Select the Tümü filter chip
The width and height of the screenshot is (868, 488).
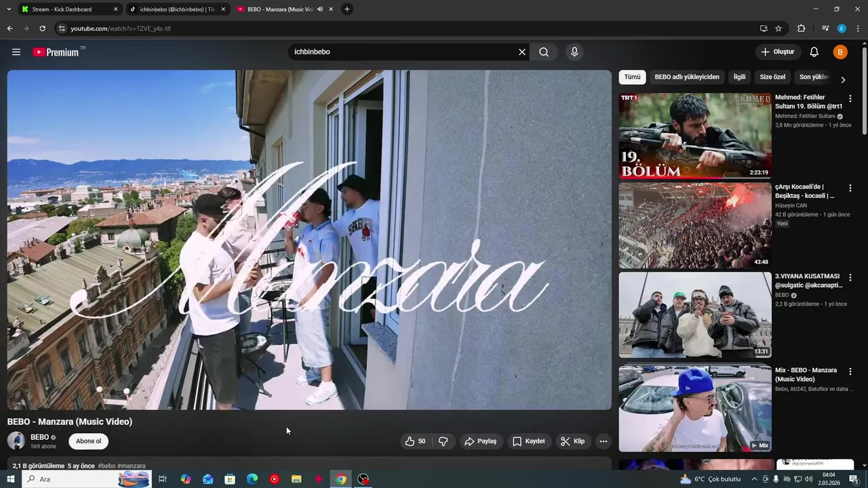point(632,77)
